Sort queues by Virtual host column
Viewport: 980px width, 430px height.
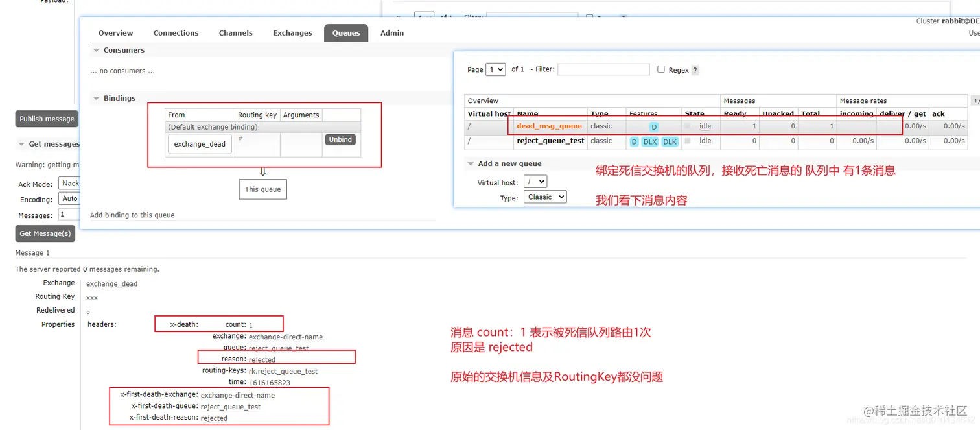489,113
